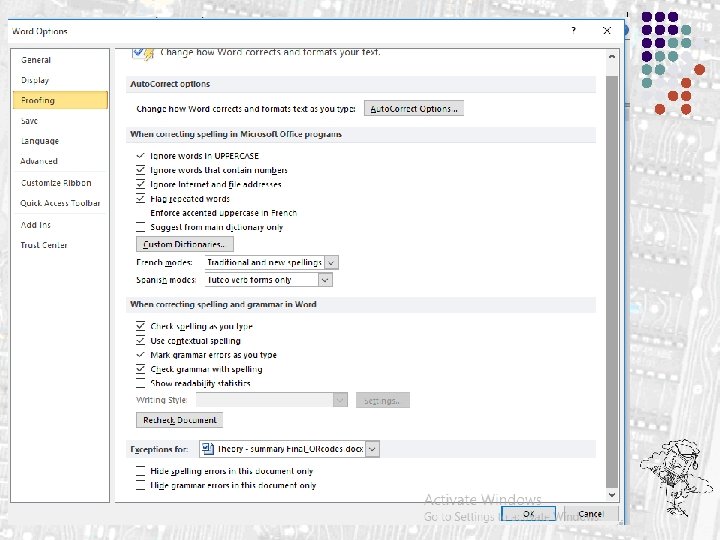The height and width of the screenshot is (540, 720).
Task: Toggle Flag repeated words checkbox
Action: pos(141,198)
